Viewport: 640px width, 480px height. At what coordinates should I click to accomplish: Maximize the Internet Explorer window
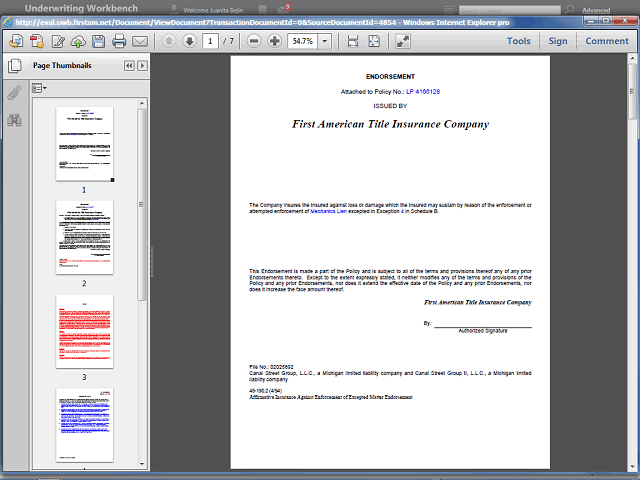(x=607, y=20)
